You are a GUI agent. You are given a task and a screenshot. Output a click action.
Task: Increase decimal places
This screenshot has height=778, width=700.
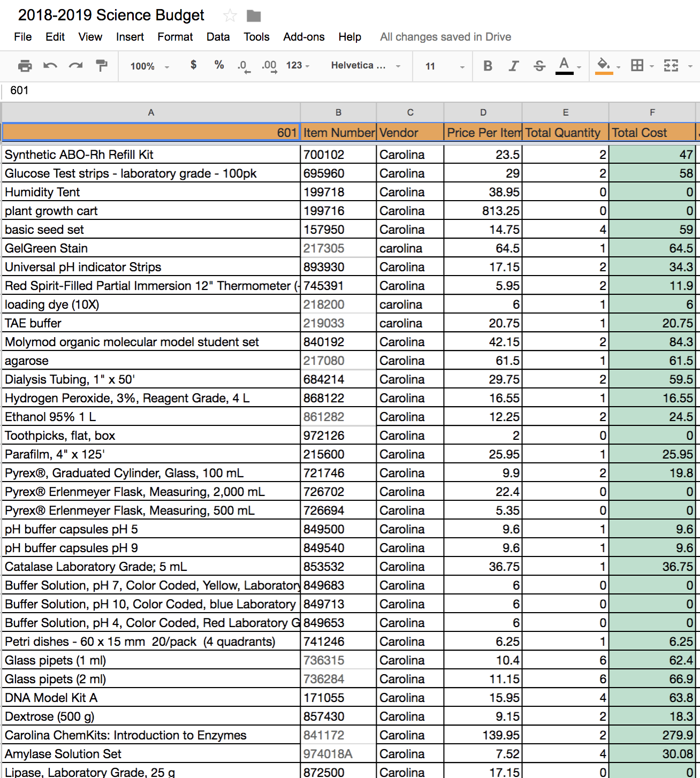269,65
